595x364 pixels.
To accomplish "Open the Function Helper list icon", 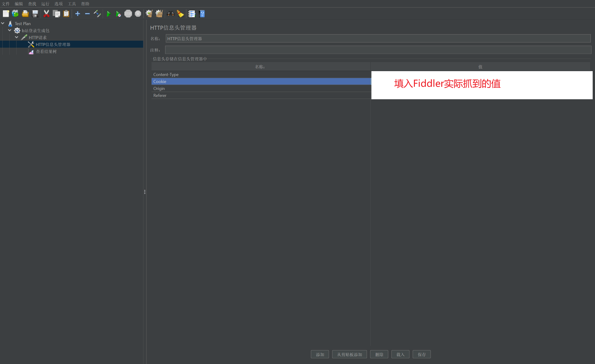I will tap(192, 14).
